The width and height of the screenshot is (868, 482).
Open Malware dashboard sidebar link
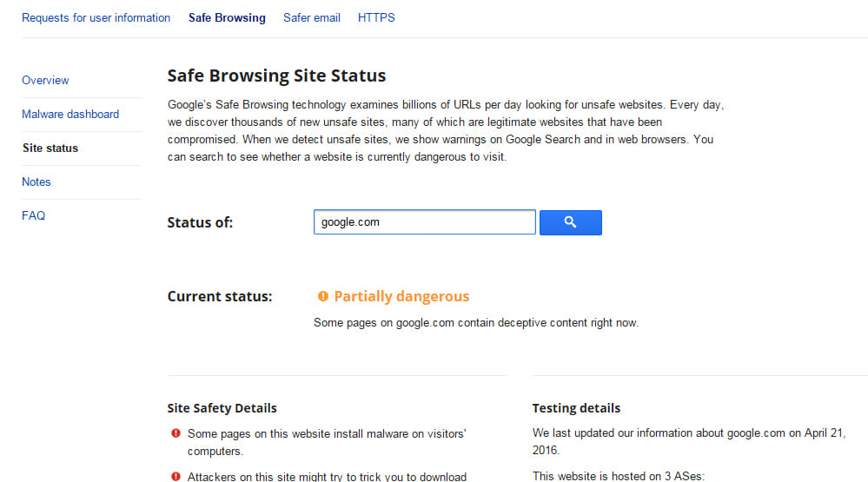70,114
